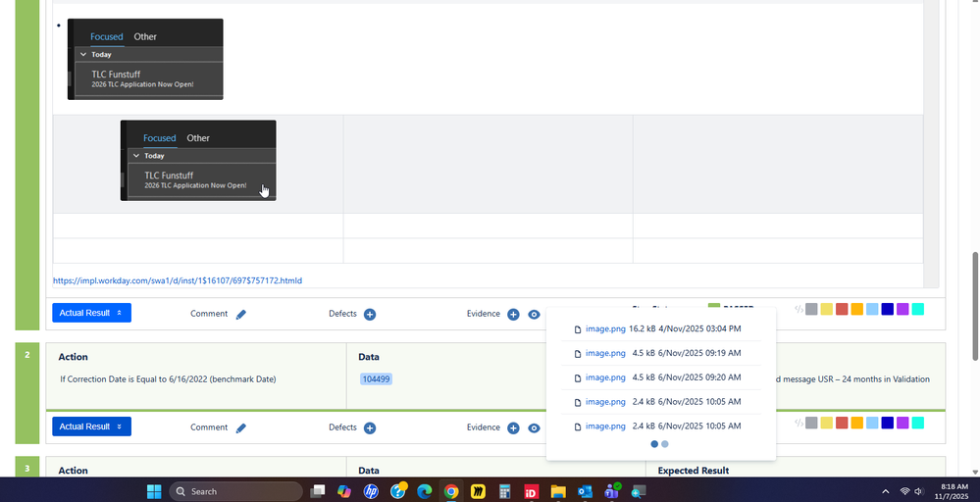The image size is (980, 502).
Task: Edit the Comment pencil under the Workday link
Action: pos(240,315)
